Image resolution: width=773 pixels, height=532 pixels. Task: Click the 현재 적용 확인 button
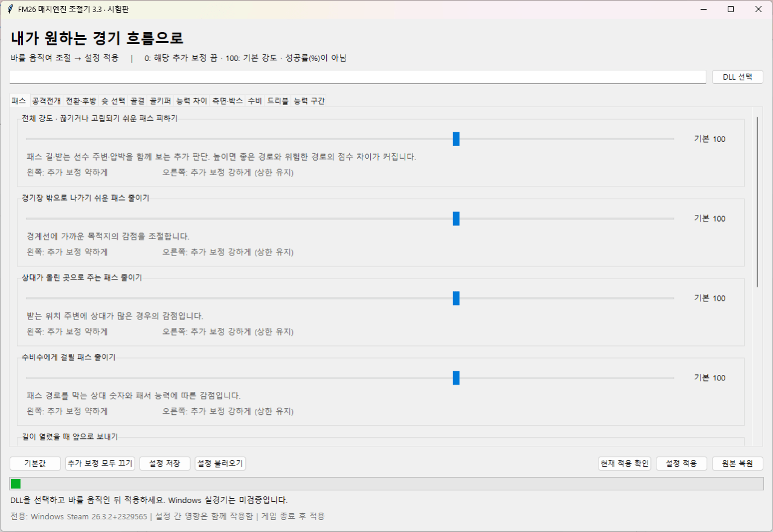click(624, 463)
